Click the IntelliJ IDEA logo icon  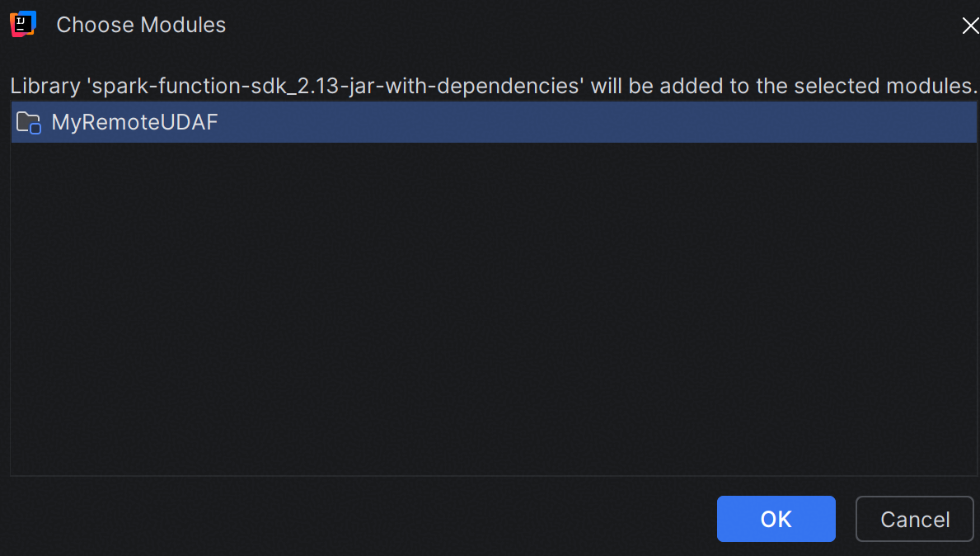tap(23, 24)
